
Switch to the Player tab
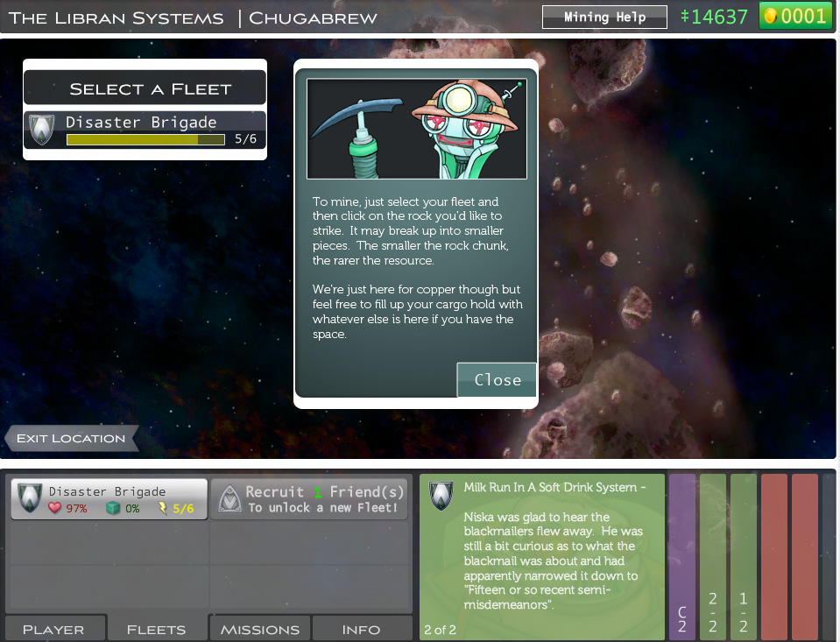click(53, 629)
